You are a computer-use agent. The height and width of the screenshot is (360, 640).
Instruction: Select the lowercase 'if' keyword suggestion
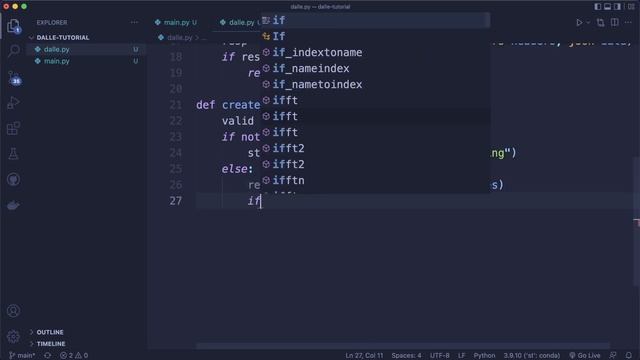(376, 20)
